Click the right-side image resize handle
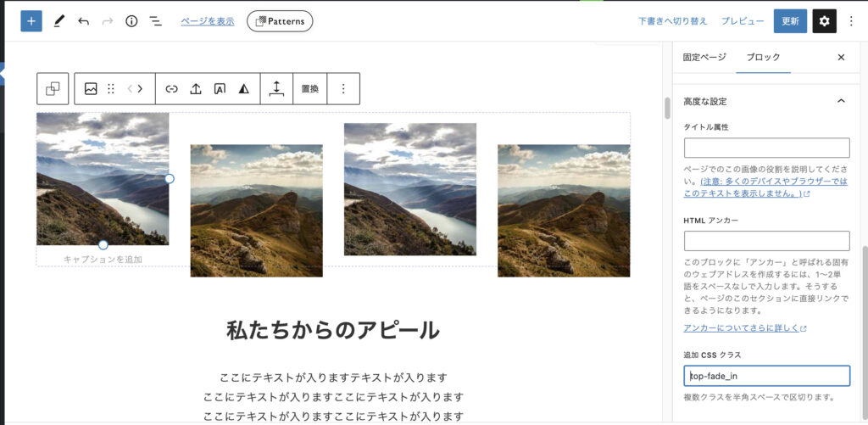The image size is (868, 425). [170, 178]
